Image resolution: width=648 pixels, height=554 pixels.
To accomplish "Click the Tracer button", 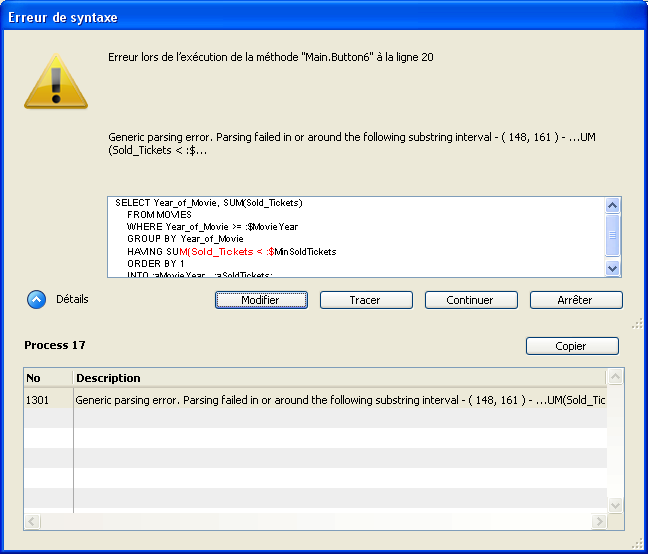I will click(365, 300).
